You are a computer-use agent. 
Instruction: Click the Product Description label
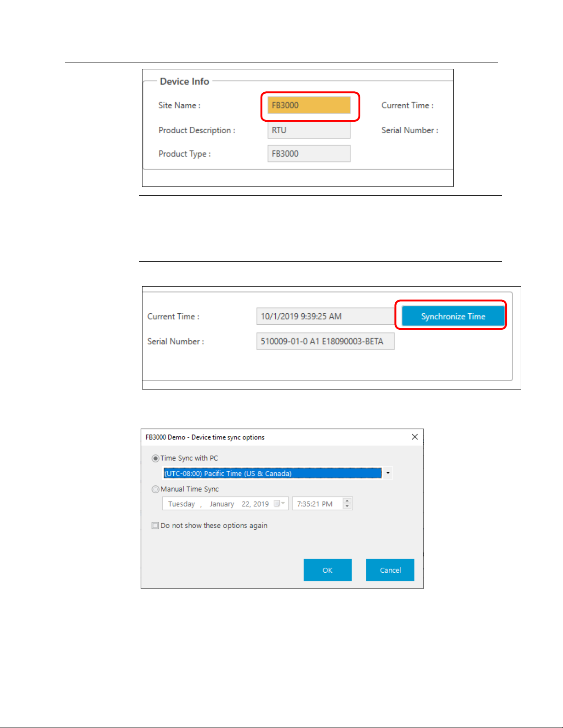point(197,130)
